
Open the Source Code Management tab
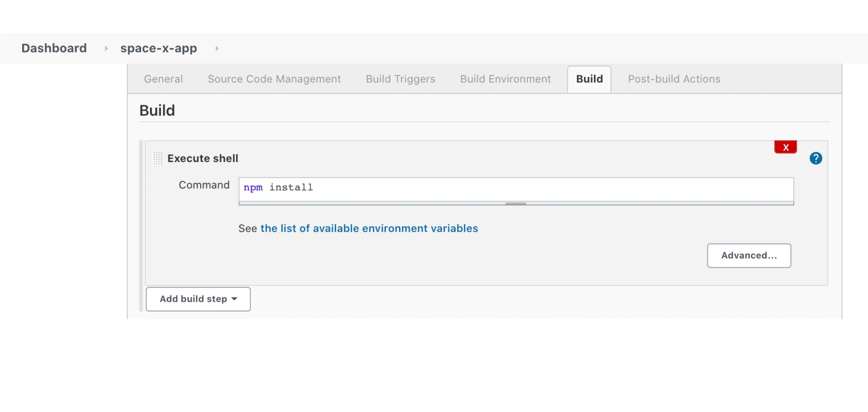[274, 79]
